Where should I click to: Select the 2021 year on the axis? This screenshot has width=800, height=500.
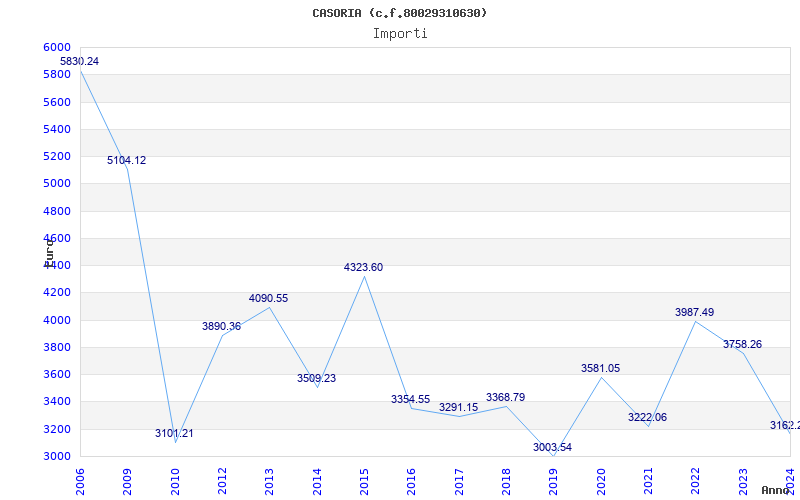[x=648, y=482]
